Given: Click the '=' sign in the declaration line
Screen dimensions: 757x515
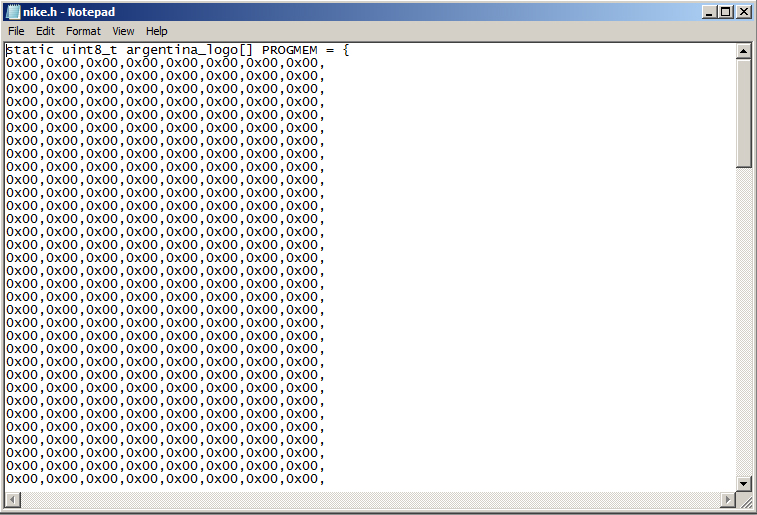Looking at the screenshot, I should pos(330,50).
